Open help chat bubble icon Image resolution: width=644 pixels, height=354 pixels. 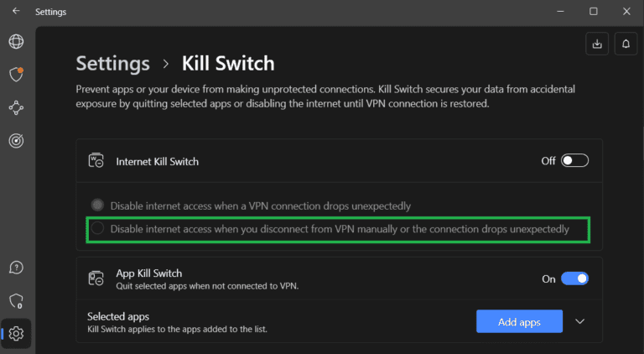pos(16,267)
